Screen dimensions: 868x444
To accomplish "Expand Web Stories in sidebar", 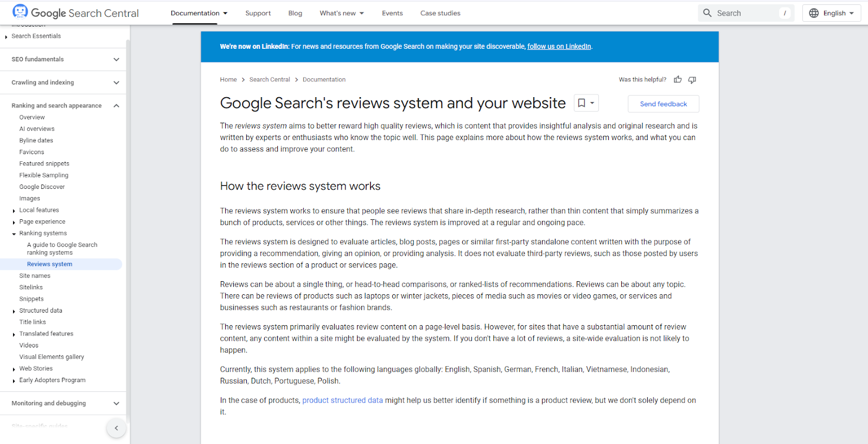I will [x=14, y=369].
